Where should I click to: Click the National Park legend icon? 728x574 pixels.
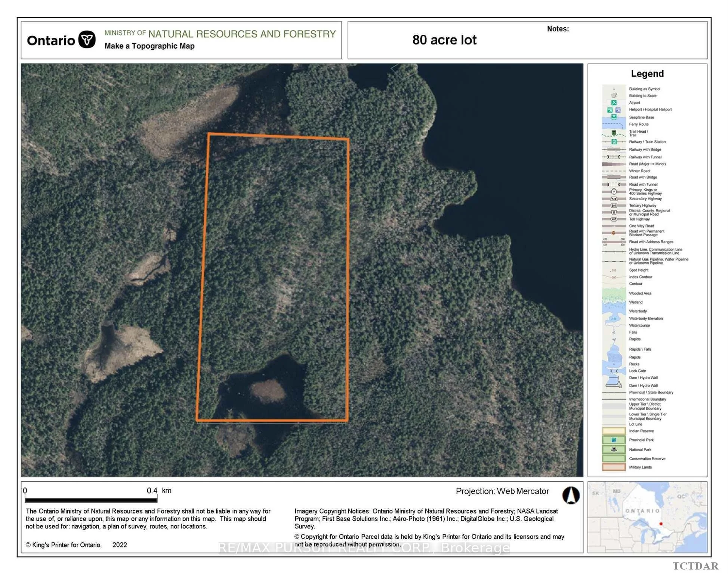pos(614,449)
